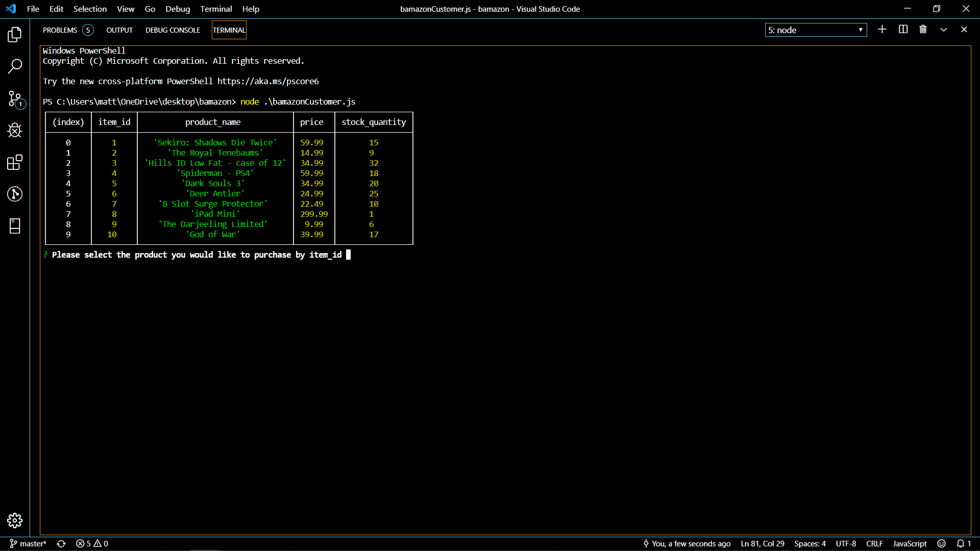The image size is (980, 551).
Task: Open the 5: node terminal selector dropdown
Action: [816, 30]
